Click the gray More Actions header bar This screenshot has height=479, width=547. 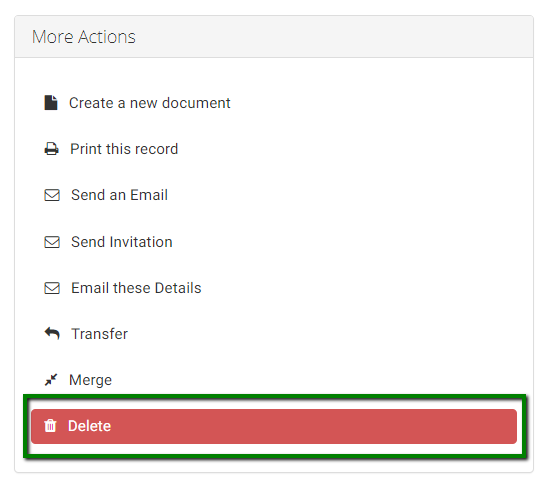[x=274, y=37]
